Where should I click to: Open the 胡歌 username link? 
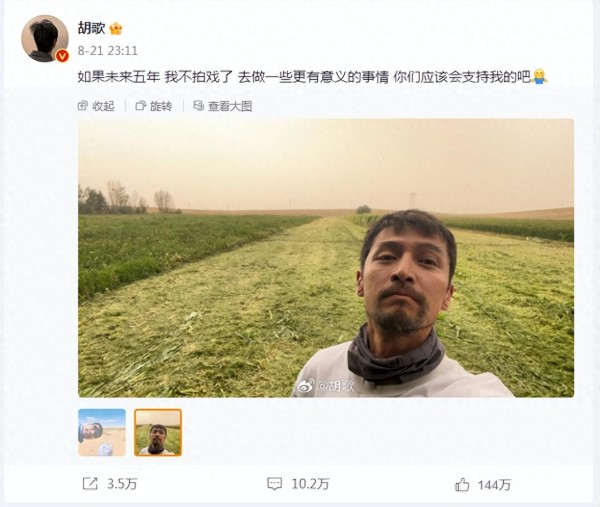(x=91, y=28)
